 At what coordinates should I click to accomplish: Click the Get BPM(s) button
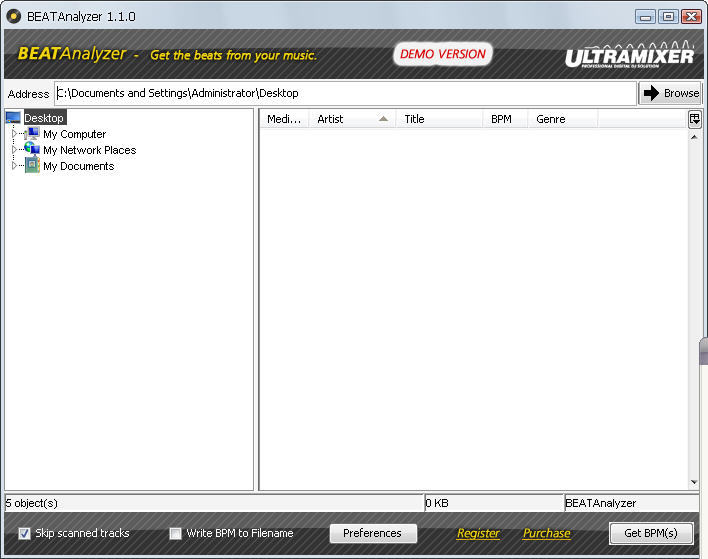(x=651, y=533)
